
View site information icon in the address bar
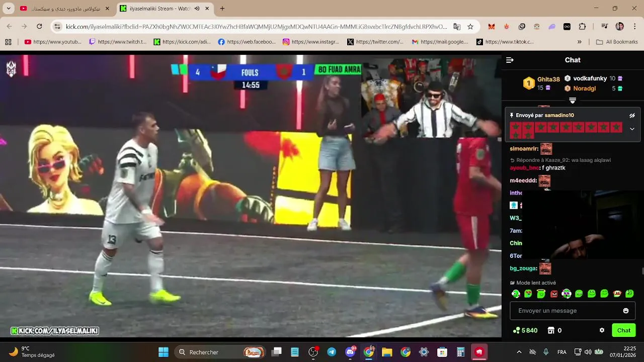[x=57, y=27]
